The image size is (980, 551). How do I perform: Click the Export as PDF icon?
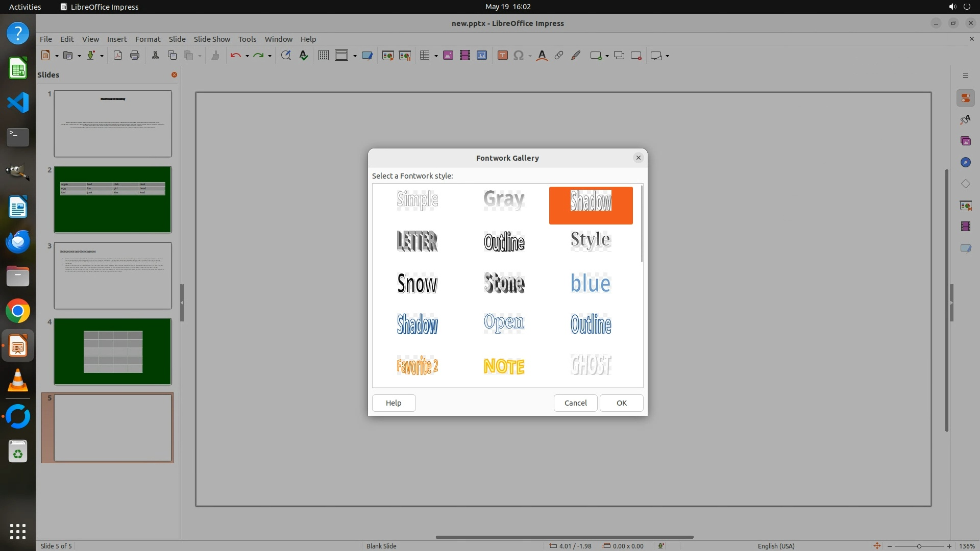(x=118, y=56)
